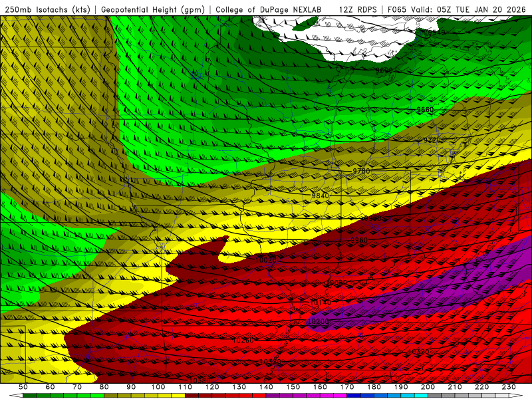The width and height of the screenshot is (532, 399).
Task: Click the 210 kts color scale label
Action: pos(455,387)
